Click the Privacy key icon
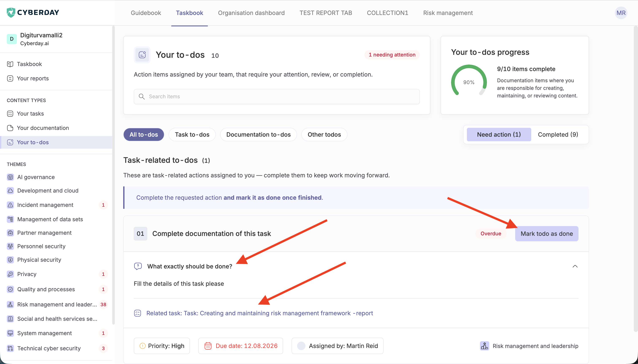 coord(10,274)
